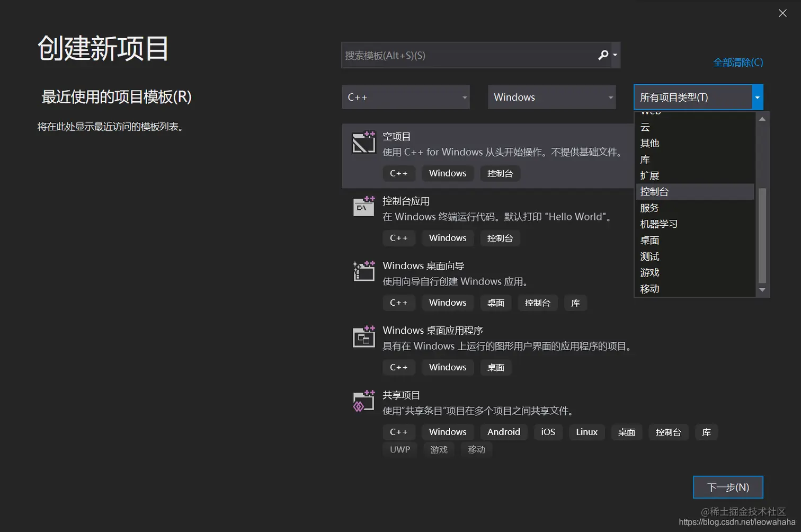The image size is (801, 532).
Task: Open the dropdown arrow beside the search icon
Action: (615, 55)
